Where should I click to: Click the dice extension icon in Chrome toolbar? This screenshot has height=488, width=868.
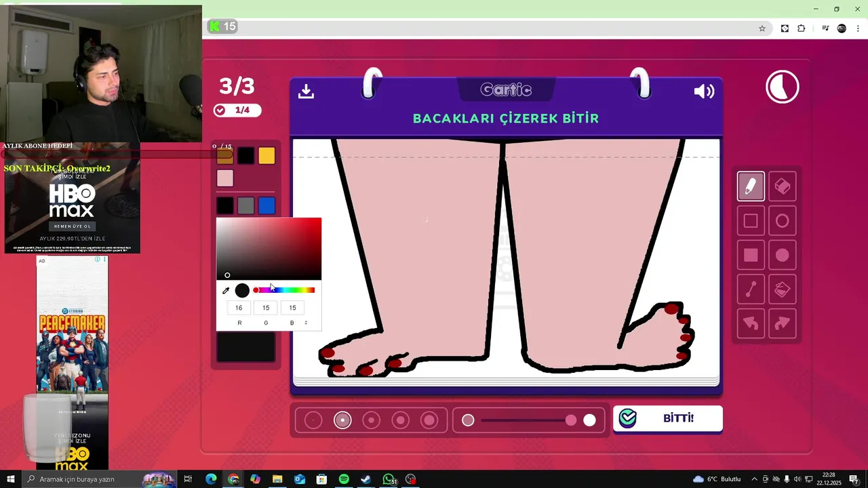coord(785,28)
